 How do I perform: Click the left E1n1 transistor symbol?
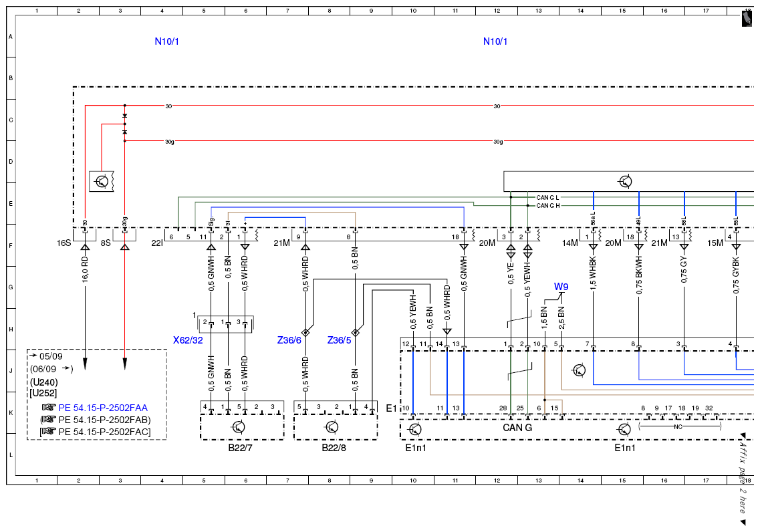coord(415,429)
